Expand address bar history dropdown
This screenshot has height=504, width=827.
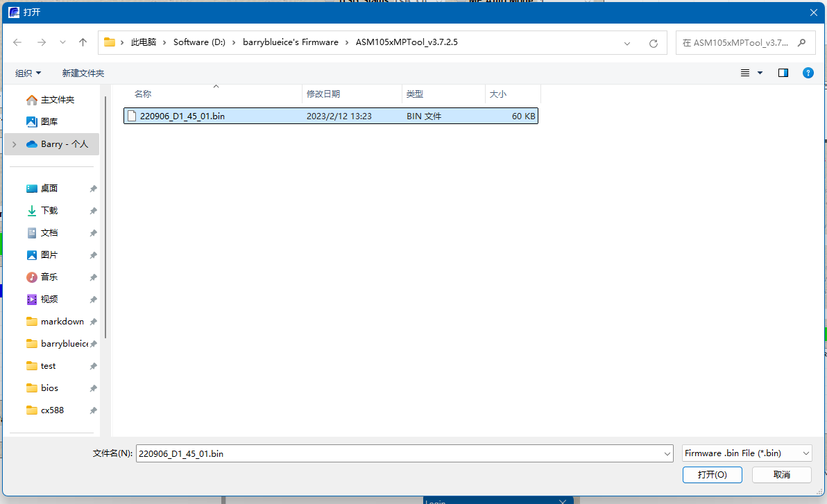627,43
